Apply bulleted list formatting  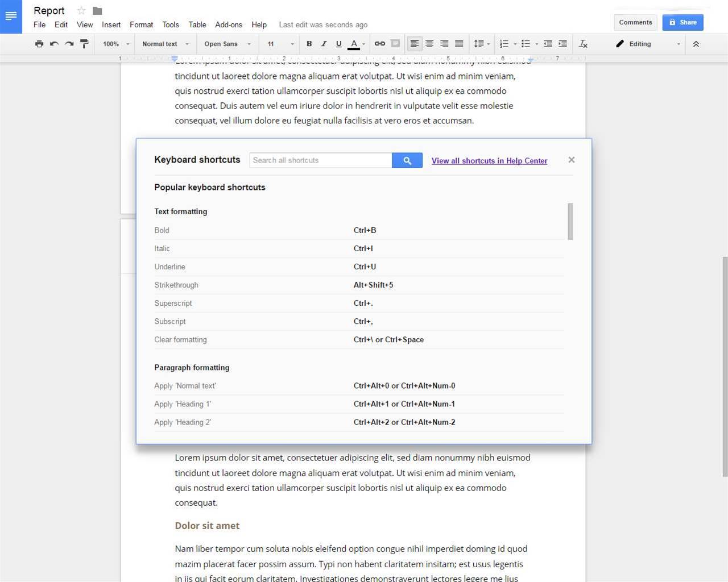(x=526, y=44)
